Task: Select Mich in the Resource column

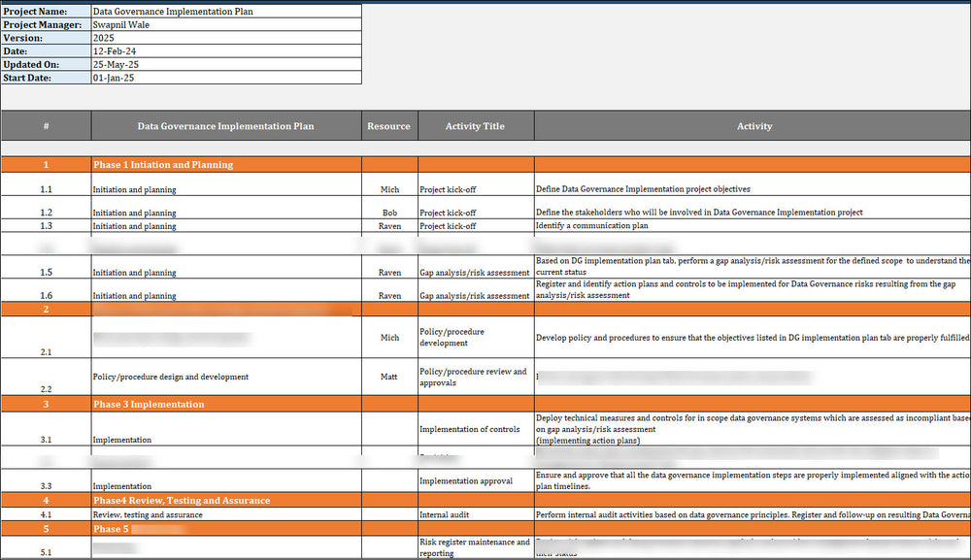Action: tap(389, 189)
